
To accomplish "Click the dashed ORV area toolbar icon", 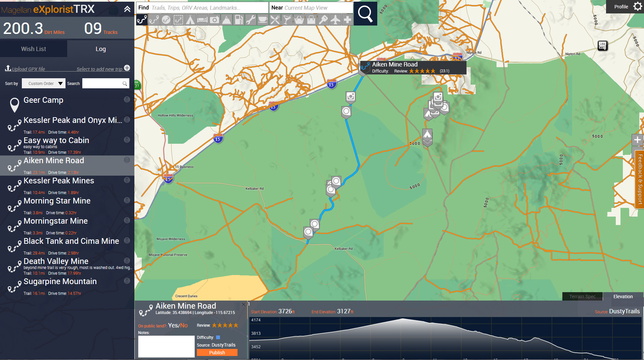I will [x=178, y=19].
